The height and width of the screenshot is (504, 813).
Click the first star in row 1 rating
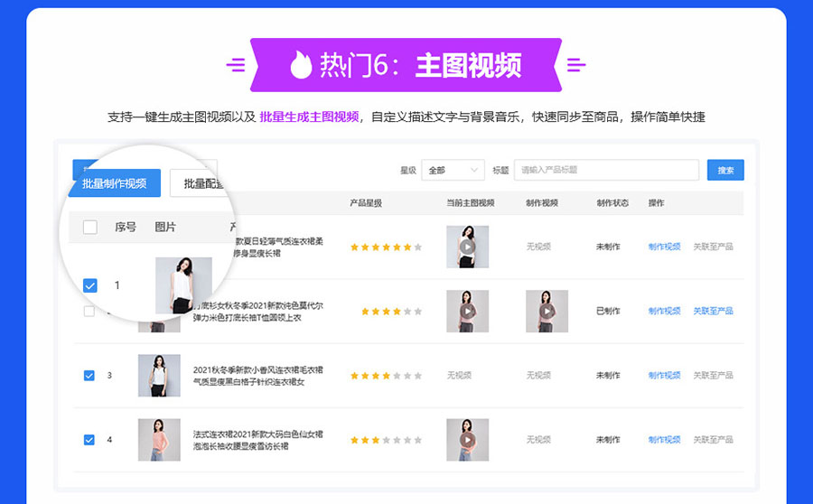[x=355, y=247]
